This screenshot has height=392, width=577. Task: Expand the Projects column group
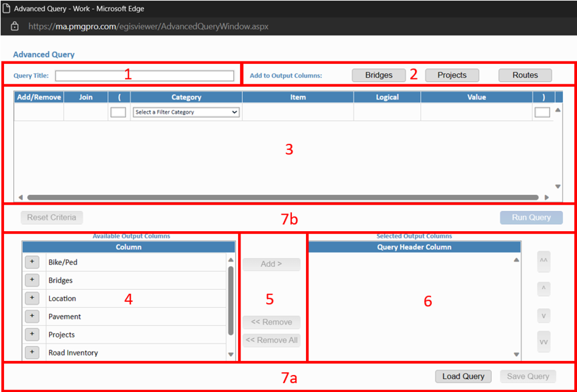pyautogui.click(x=32, y=335)
